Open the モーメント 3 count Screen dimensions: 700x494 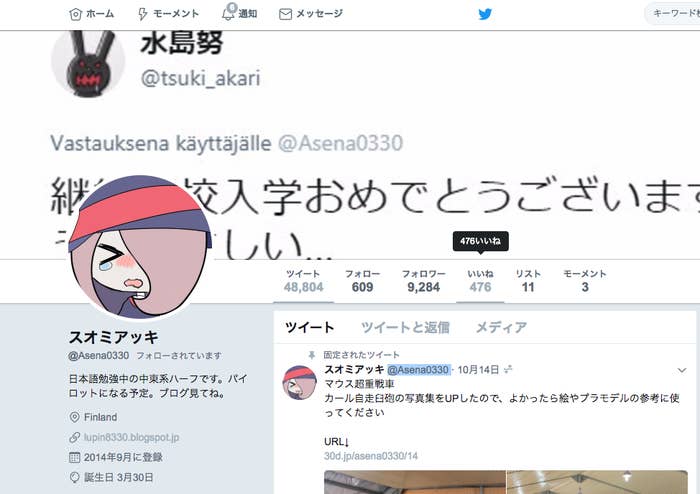tap(585, 281)
